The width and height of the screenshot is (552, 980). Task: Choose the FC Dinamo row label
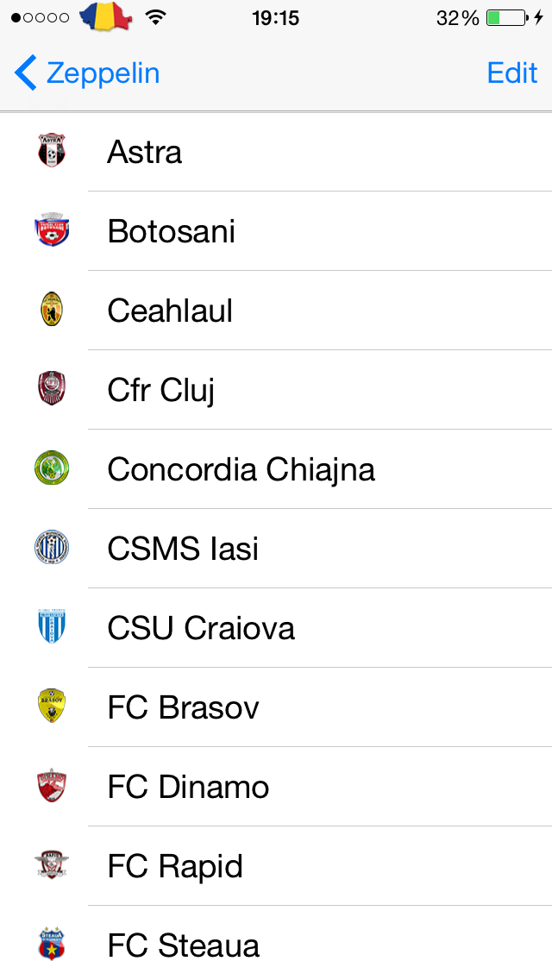pyautogui.click(x=188, y=786)
